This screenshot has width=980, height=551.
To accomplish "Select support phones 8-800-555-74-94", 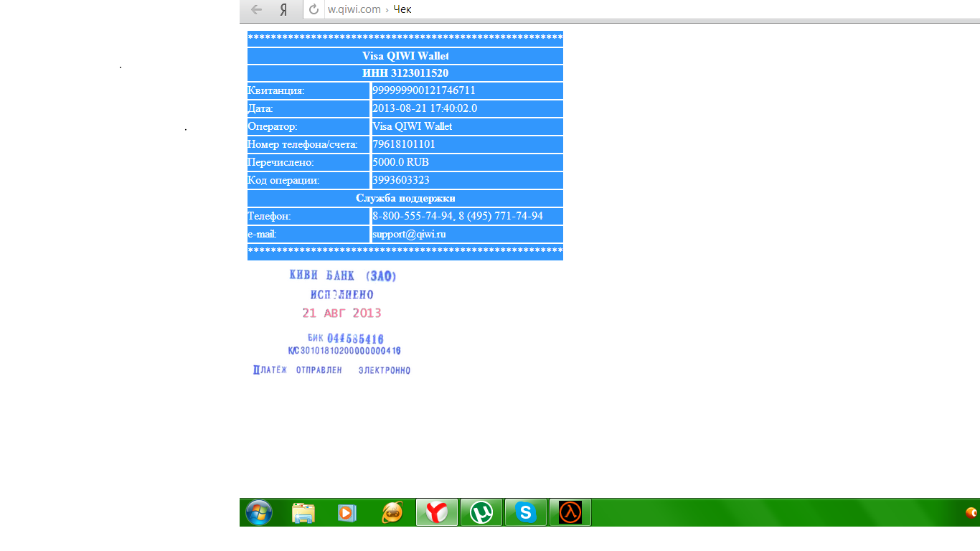I will tap(413, 216).
